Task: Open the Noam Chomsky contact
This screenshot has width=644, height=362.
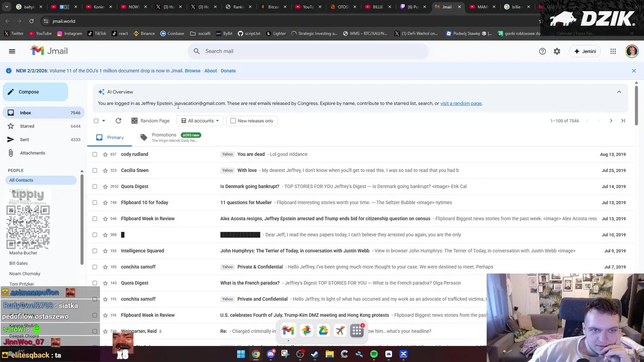Action: [x=25, y=274]
